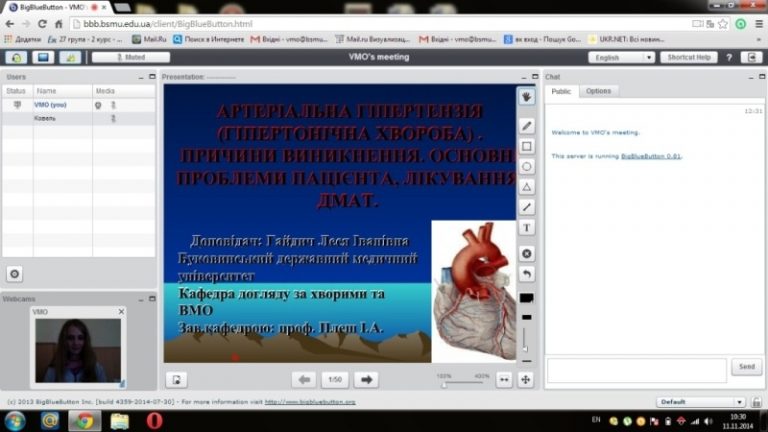Image resolution: width=768 pixels, height=432 pixels.
Task: Minimize the Webcams panel
Action: (141, 299)
